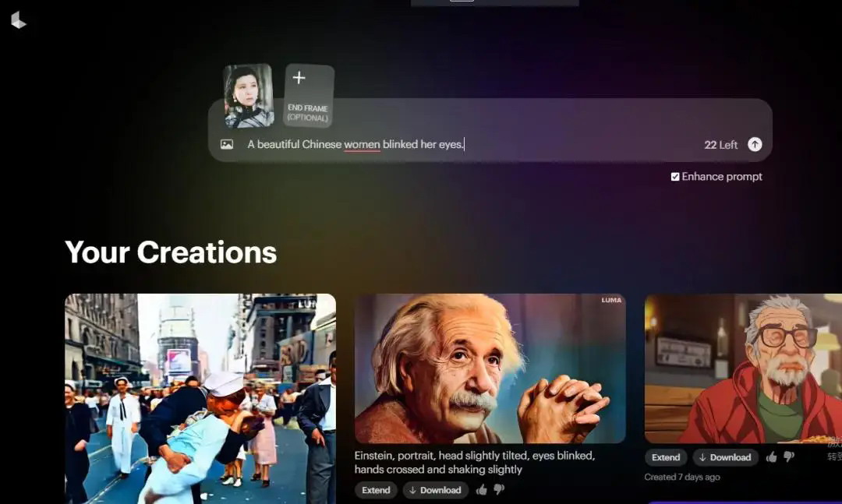Select the uploaded woman start frame thumbnail
The height and width of the screenshot is (504, 842).
coord(249,96)
